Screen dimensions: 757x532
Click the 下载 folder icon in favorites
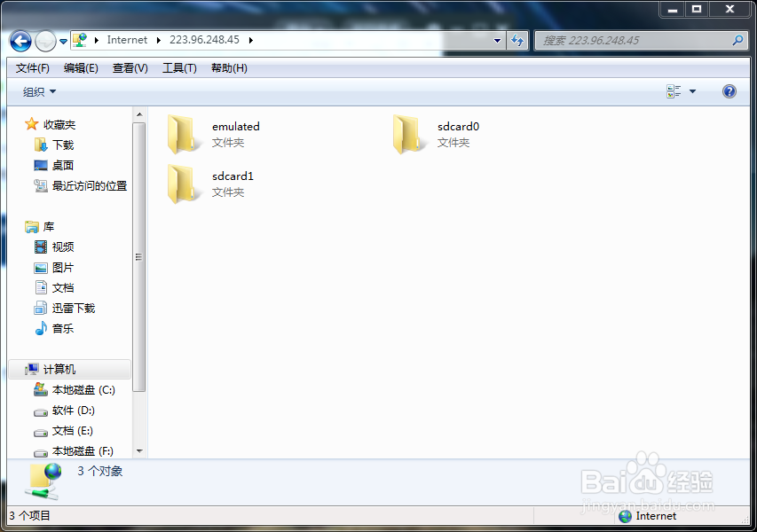pyautogui.click(x=41, y=145)
